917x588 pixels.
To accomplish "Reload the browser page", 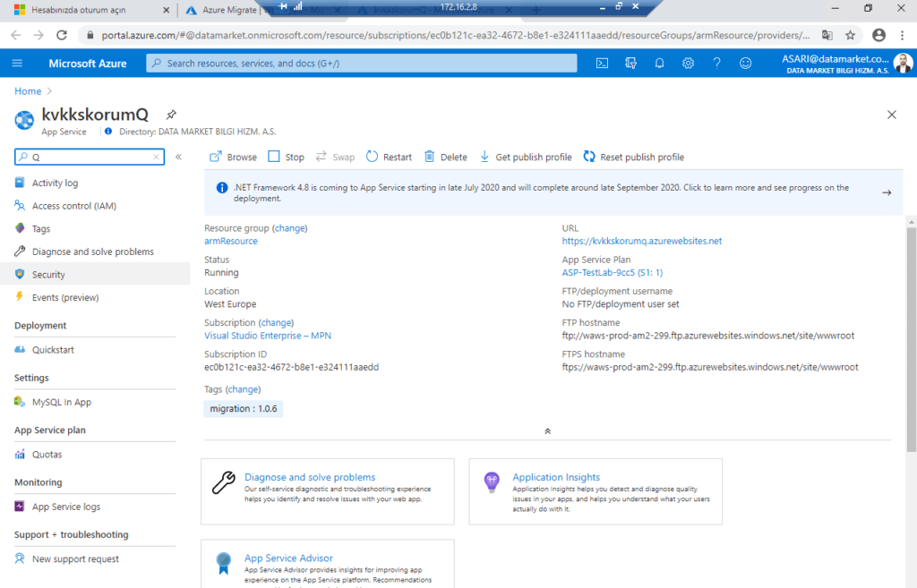I will tap(62, 35).
